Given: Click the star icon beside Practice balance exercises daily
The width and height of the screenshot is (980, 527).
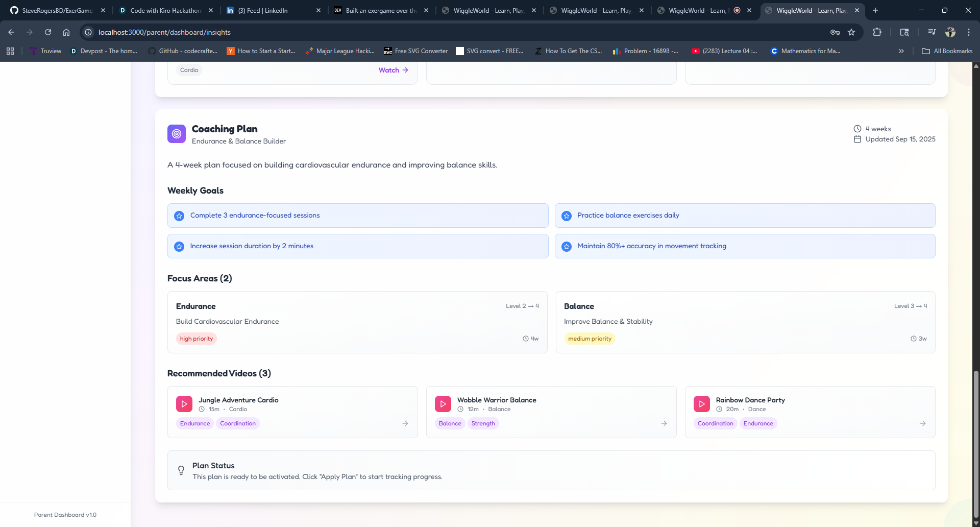Looking at the screenshot, I should (567, 216).
